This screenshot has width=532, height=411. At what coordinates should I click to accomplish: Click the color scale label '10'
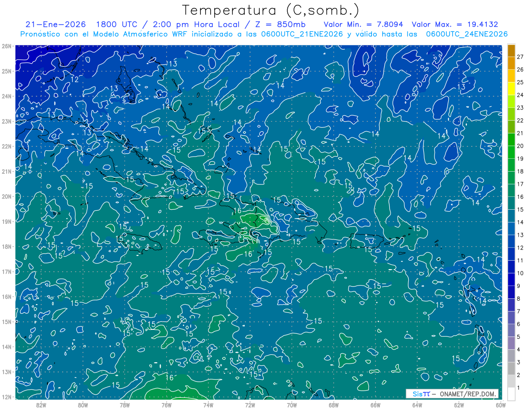coord(520,273)
